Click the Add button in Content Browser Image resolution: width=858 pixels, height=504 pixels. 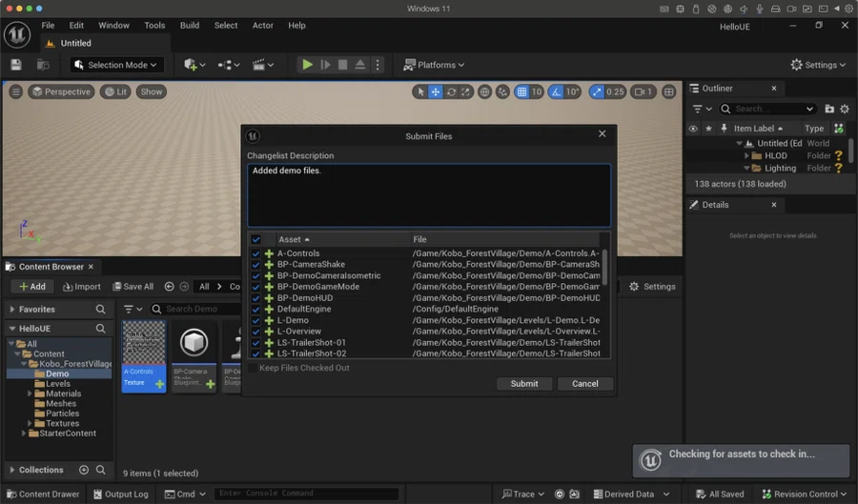tap(32, 287)
